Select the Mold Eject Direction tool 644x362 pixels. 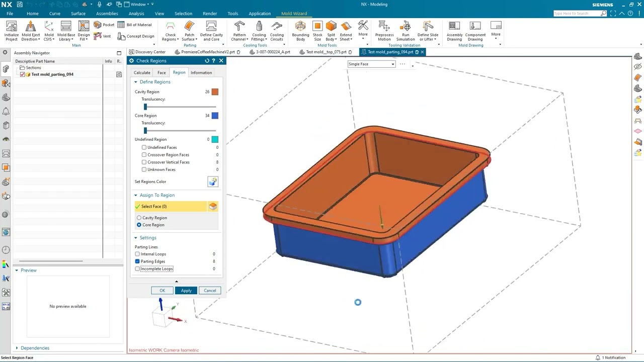coord(31,31)
